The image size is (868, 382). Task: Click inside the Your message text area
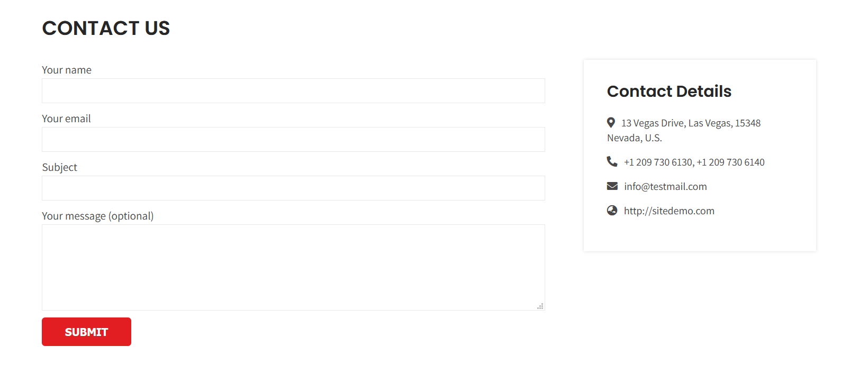[x=293, y=267]
